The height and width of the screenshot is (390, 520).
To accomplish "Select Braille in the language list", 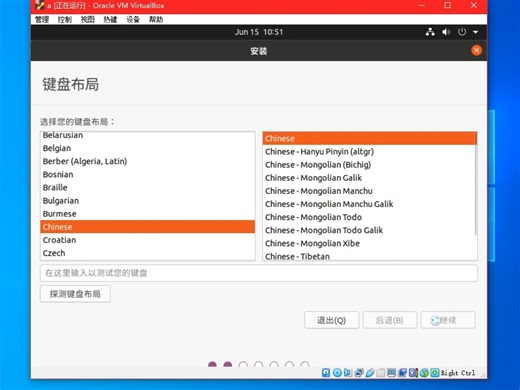I will pyautogui.click(x=148, y=188).
